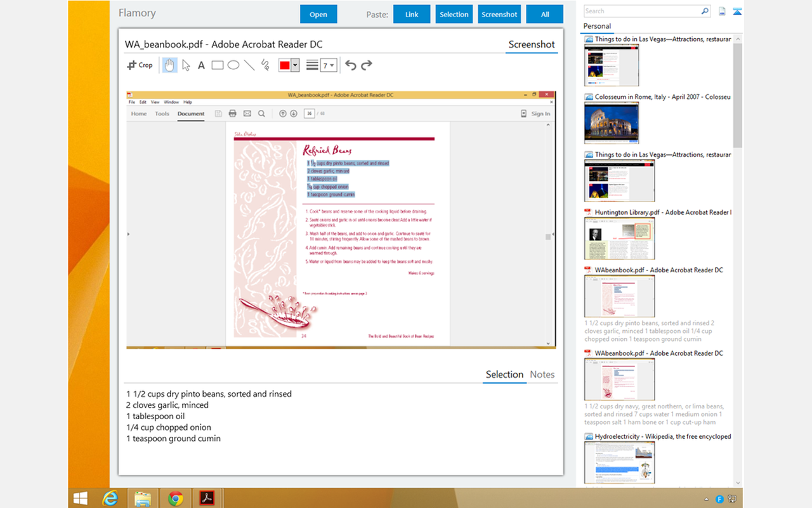Image resolution: width=812 pixels, height=508 pixels.
Task: Open File Explorer from the taskbar
Action: [x=142, y=498]
